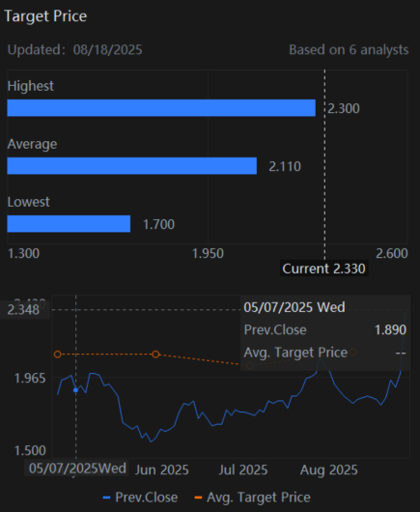Toggle the Avg. Target Price legend series

(x=252, y=498)
